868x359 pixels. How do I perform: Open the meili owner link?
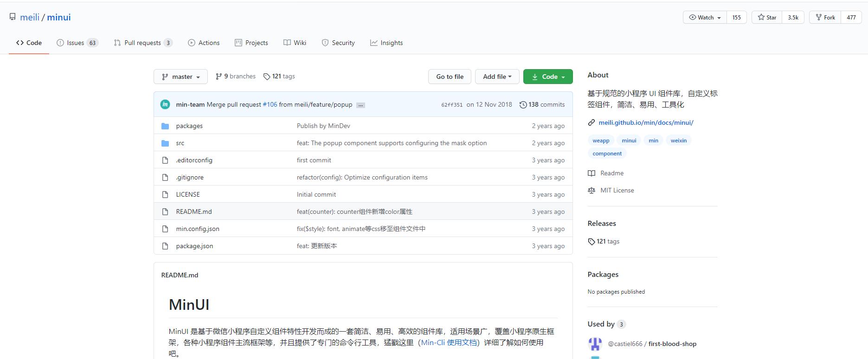tap(30, 17)
